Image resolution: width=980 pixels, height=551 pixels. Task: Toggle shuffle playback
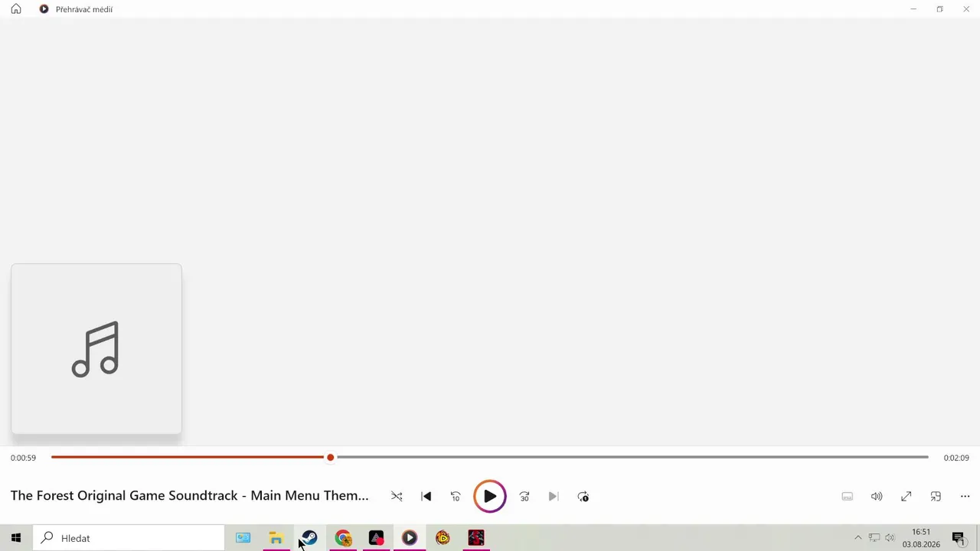(397, 497)
